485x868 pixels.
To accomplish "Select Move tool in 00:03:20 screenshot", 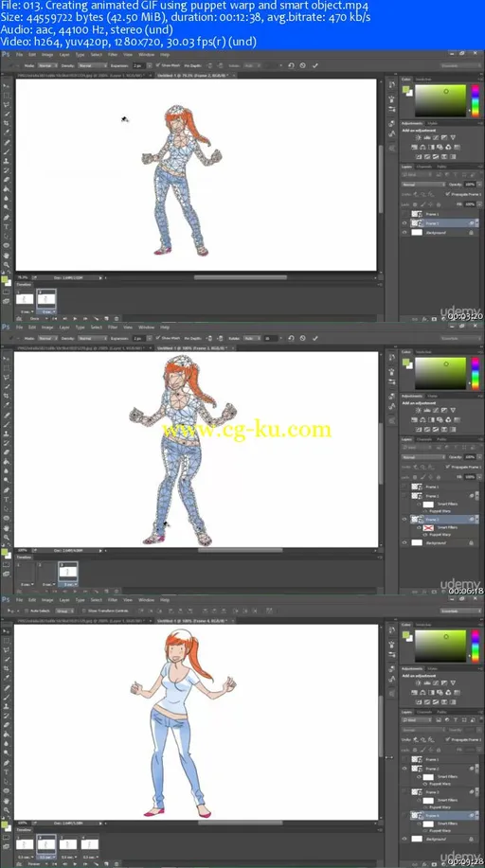I will [6, 86].
